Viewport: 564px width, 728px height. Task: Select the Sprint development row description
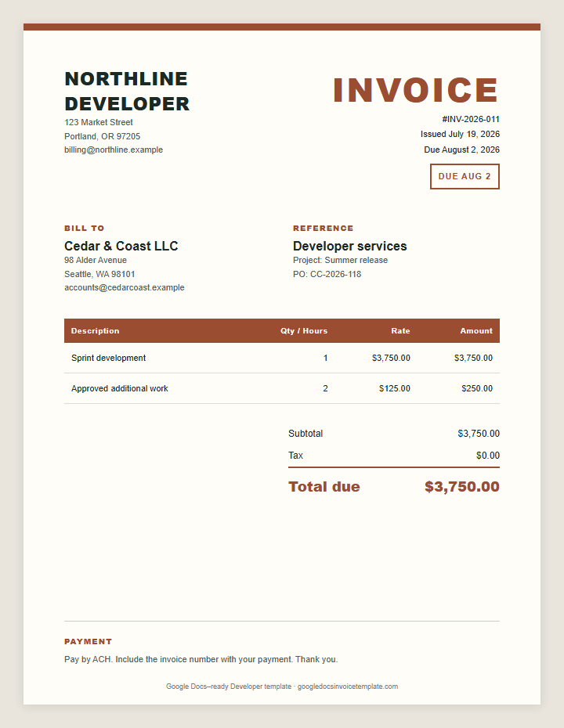(108, 358)
